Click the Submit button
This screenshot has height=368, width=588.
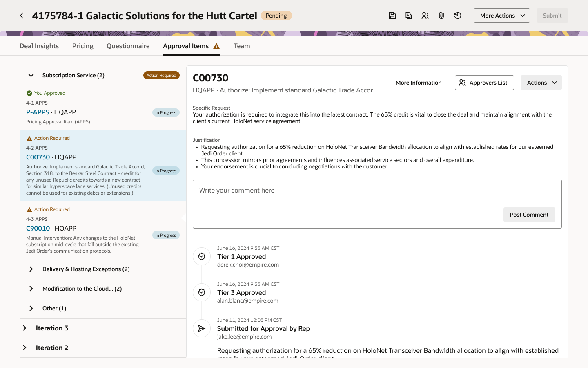(552, 16)
